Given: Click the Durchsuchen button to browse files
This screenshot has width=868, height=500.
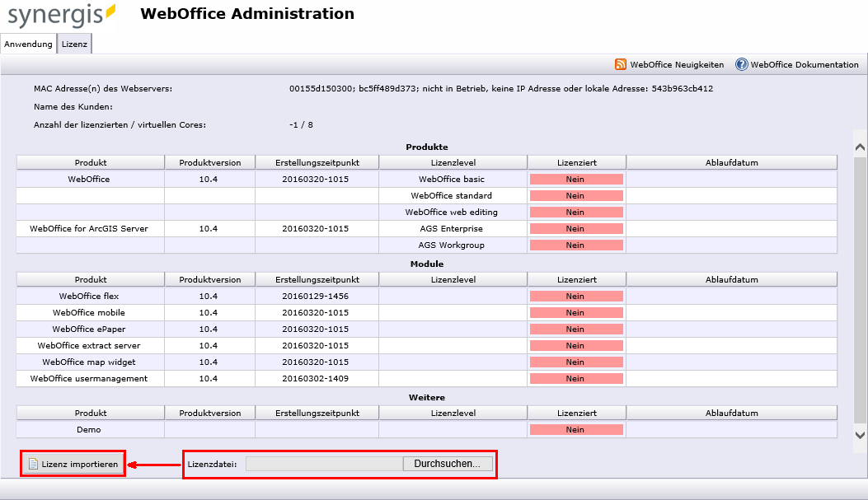Looking at the screenshot, I should point(448,464).
